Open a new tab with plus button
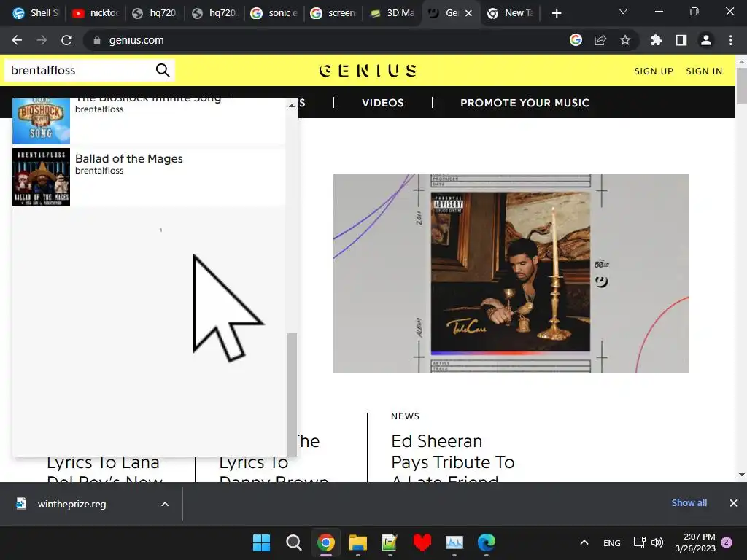 556,13
